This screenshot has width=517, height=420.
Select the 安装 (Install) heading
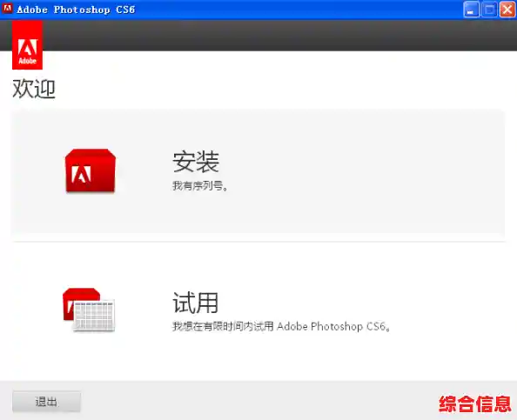click(x=196, y=162)
